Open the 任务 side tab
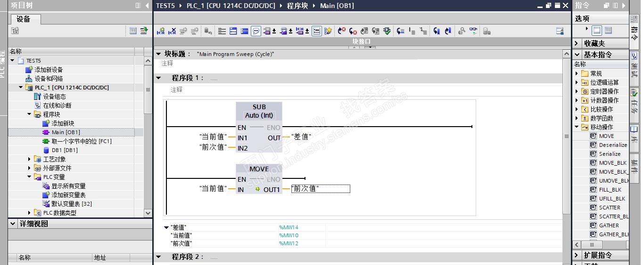This screenshot has height=265, width=644. (634, 105)
